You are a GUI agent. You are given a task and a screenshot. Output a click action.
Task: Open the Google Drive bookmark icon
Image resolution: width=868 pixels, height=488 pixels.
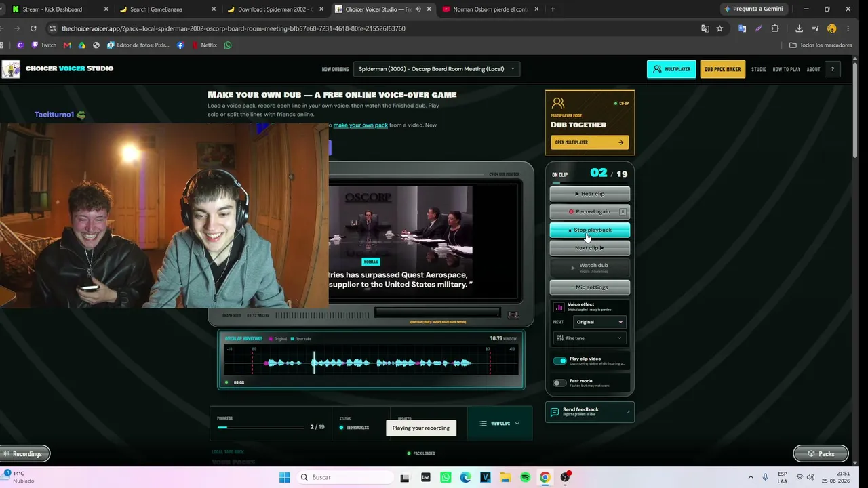(x=82, y=45)
